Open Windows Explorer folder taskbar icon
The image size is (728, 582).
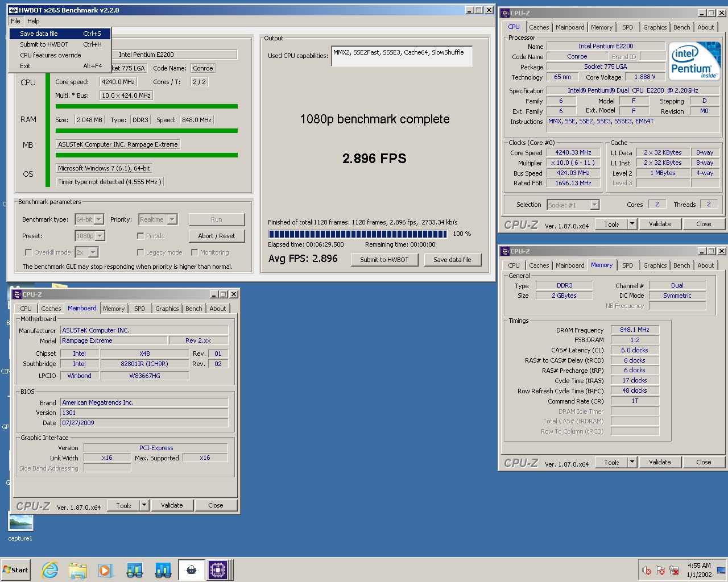tap(78, 570)
